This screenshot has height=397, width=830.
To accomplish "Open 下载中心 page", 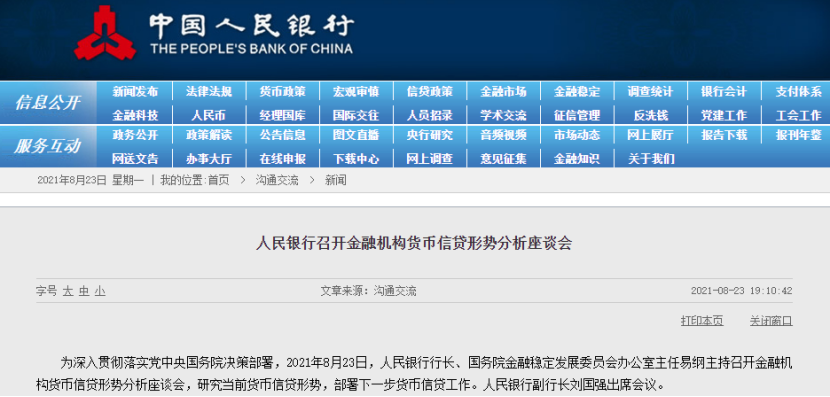I will pos(356,158).
